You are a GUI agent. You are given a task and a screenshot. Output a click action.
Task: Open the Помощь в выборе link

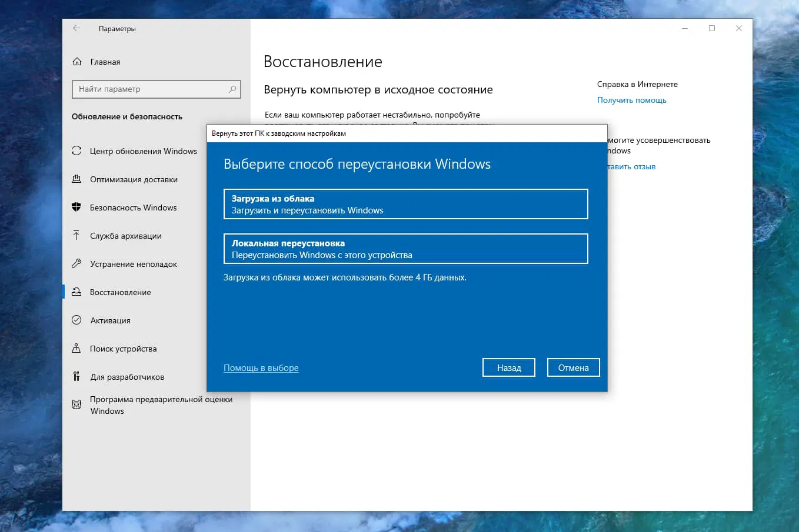point(261,367)
